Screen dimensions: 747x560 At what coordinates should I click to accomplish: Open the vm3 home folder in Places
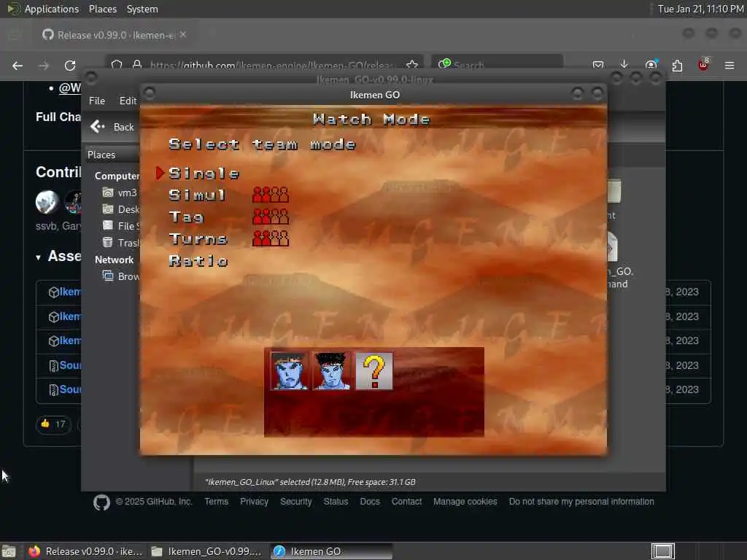[x=120, y=192]
